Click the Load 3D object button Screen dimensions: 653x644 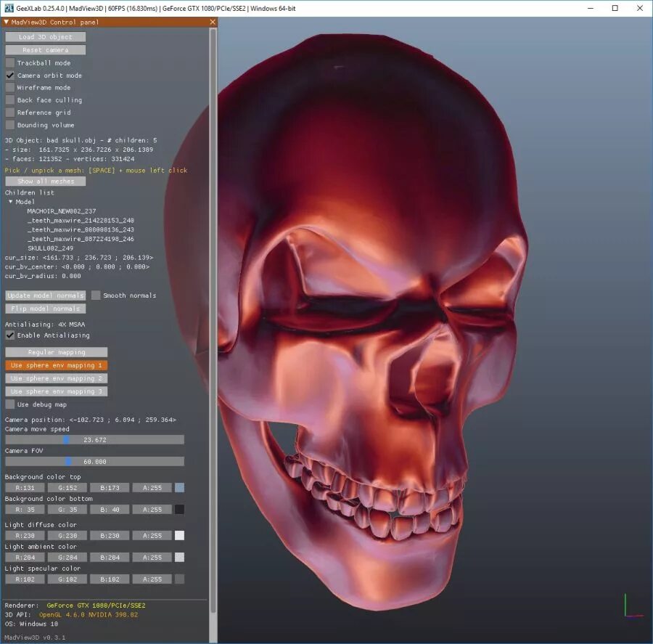[46, 37]
